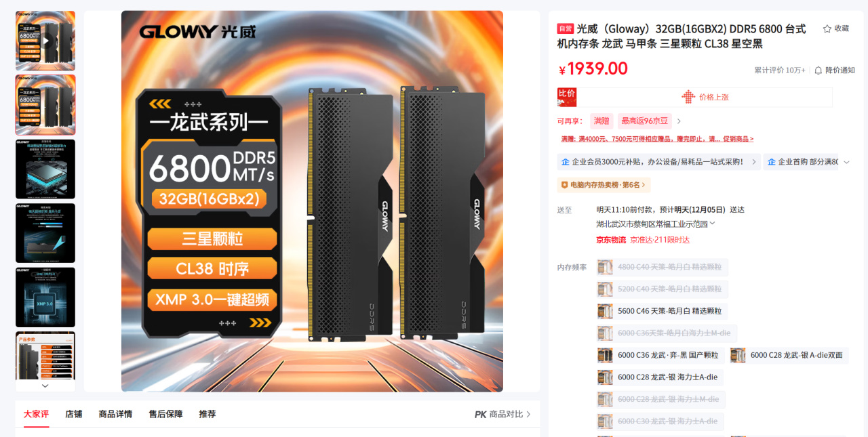Click the bell price-drop notification icon
This screenshot has width=868, height=437.
click(x=818, y=70)
